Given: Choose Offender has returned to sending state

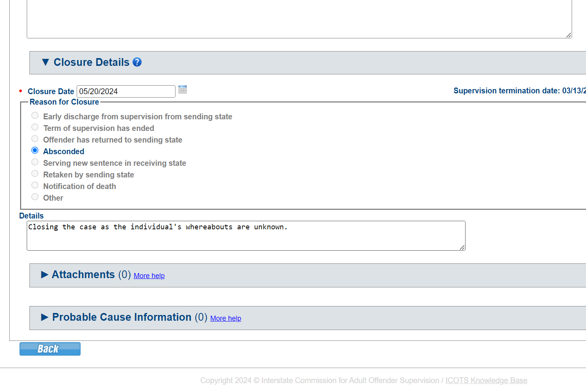Looking at the screenshot, I should pos(35,139).
